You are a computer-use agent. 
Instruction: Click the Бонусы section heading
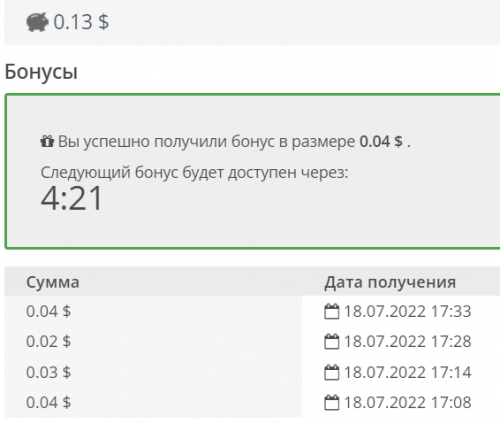41,72
